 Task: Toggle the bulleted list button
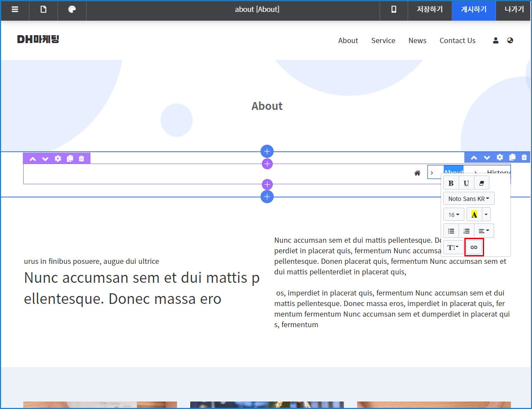[x=451, y=231]
